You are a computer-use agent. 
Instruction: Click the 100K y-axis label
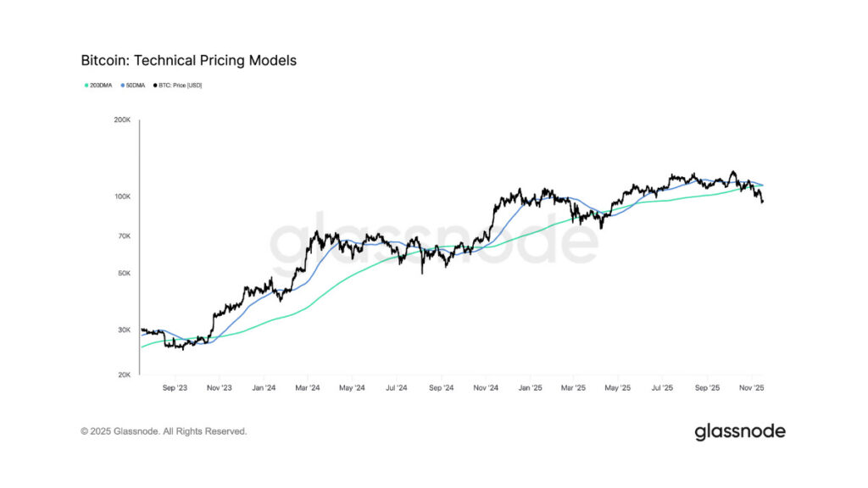point(122,197)
